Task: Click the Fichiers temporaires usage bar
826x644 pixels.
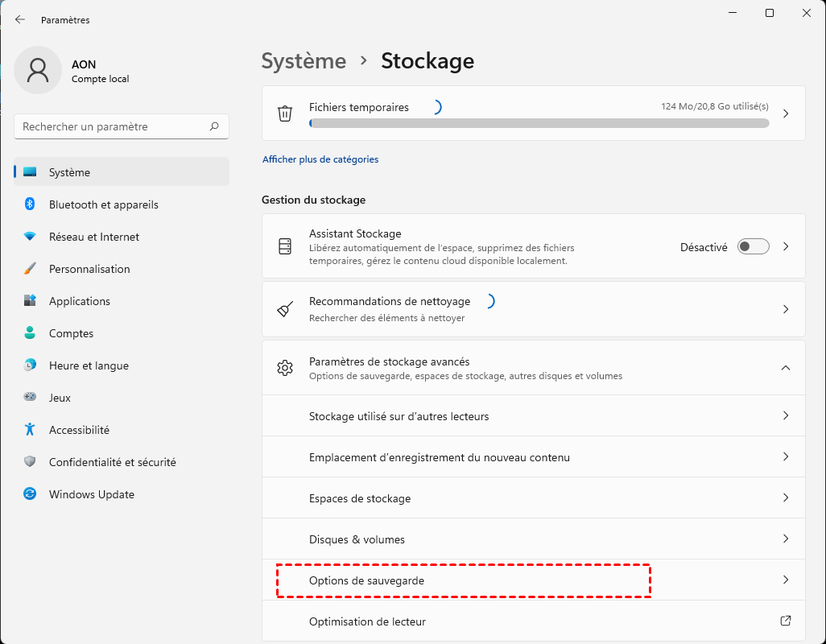Action: [539, 124]
